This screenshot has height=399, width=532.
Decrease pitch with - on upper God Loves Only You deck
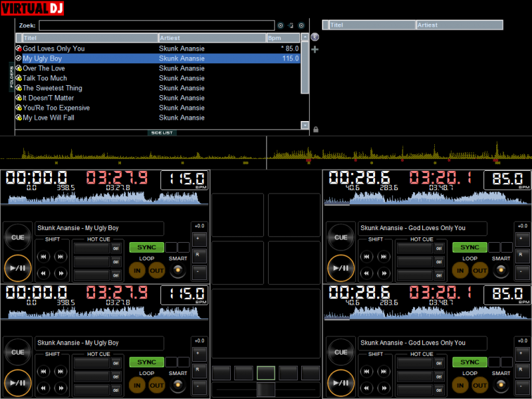tap(523, 272)
